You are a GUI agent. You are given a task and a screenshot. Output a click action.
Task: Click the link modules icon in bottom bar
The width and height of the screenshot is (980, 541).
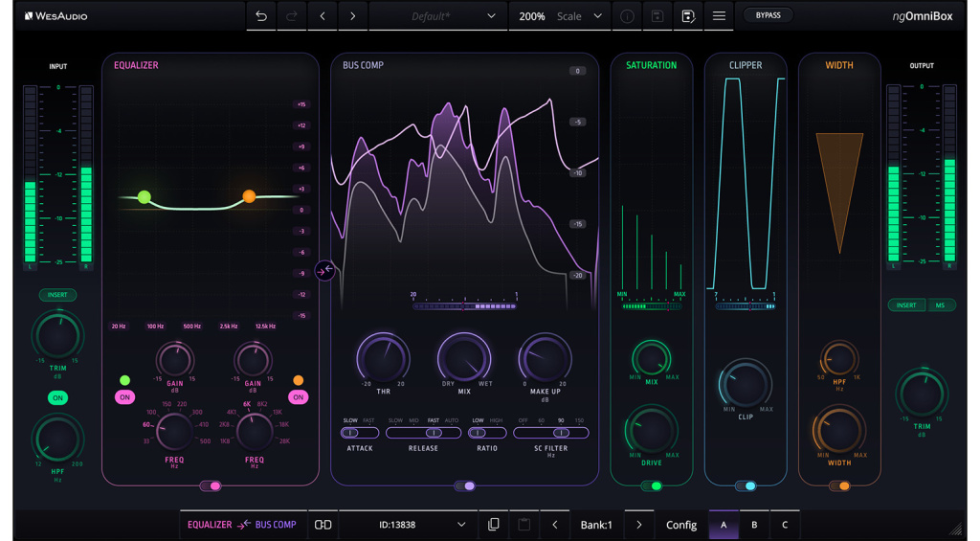[x=323, y=525]
